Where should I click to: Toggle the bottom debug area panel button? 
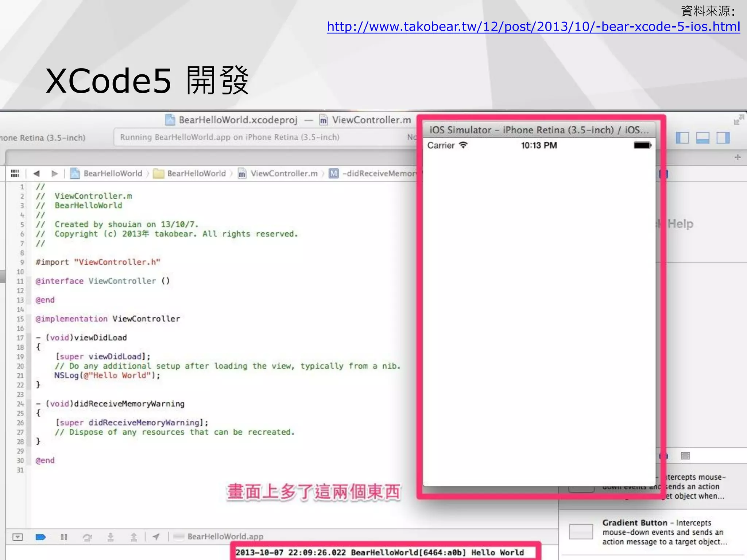[x=703, y=138]
